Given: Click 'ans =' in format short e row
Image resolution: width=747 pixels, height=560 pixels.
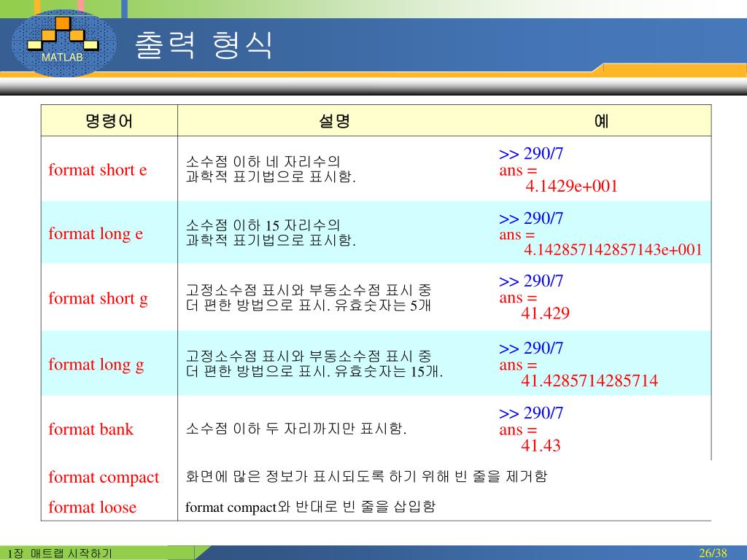Looking at the screenshot, I should click(518, 171).
